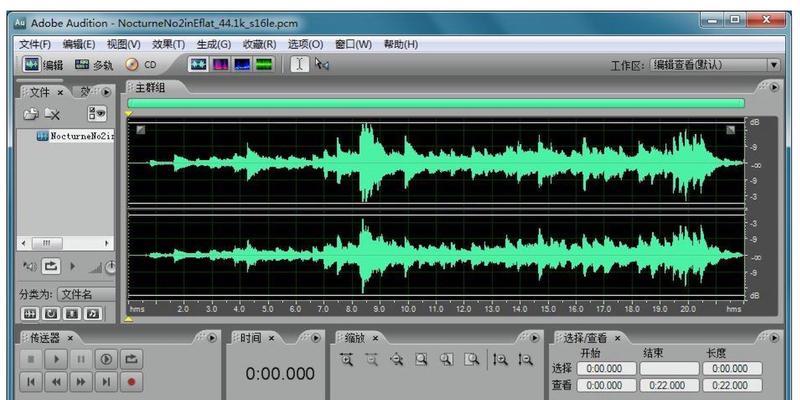Open Files panel options menu arrow
This screenshot has height=400, width=800.
click(x=106, y=92)
